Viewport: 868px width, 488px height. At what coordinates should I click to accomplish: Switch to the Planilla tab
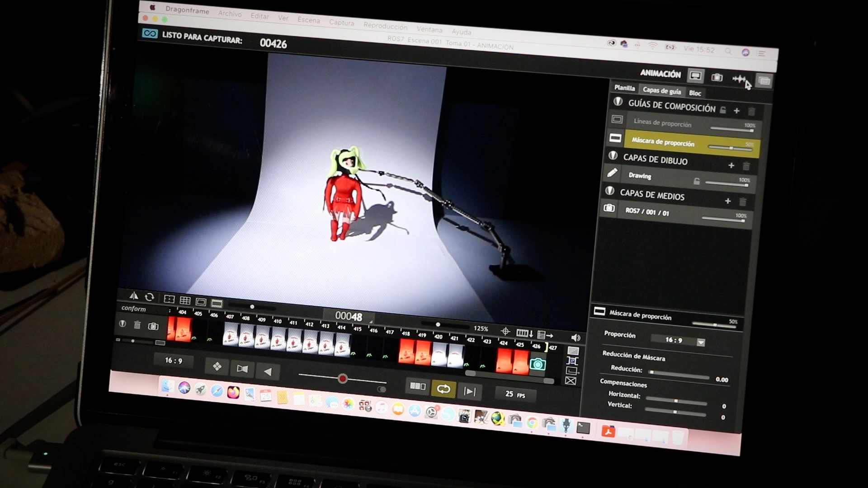(624, 88)
